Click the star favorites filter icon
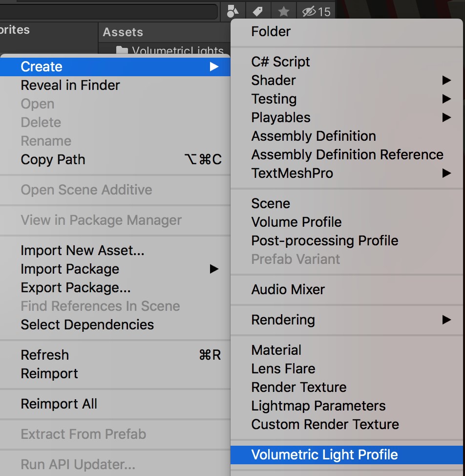 click(283, 11)
